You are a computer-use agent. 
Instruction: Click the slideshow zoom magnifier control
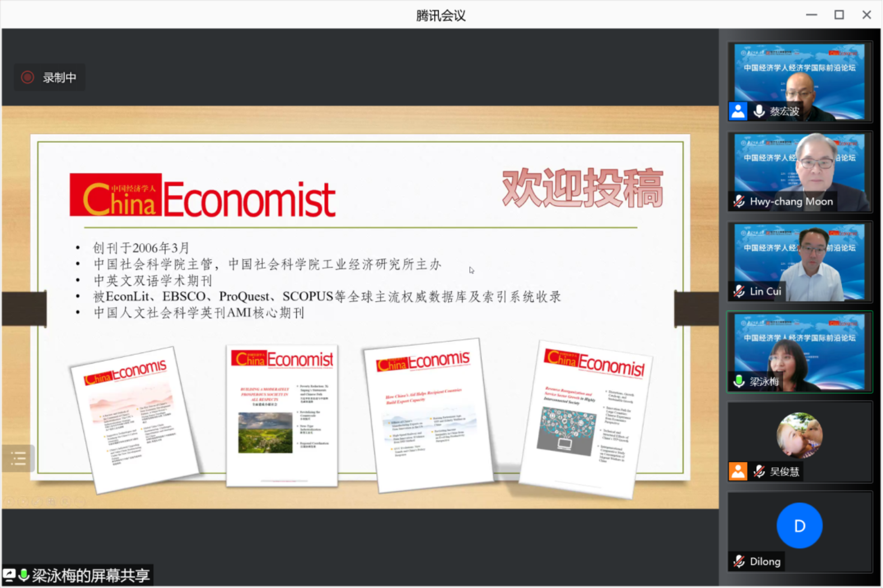click(66, 502)
